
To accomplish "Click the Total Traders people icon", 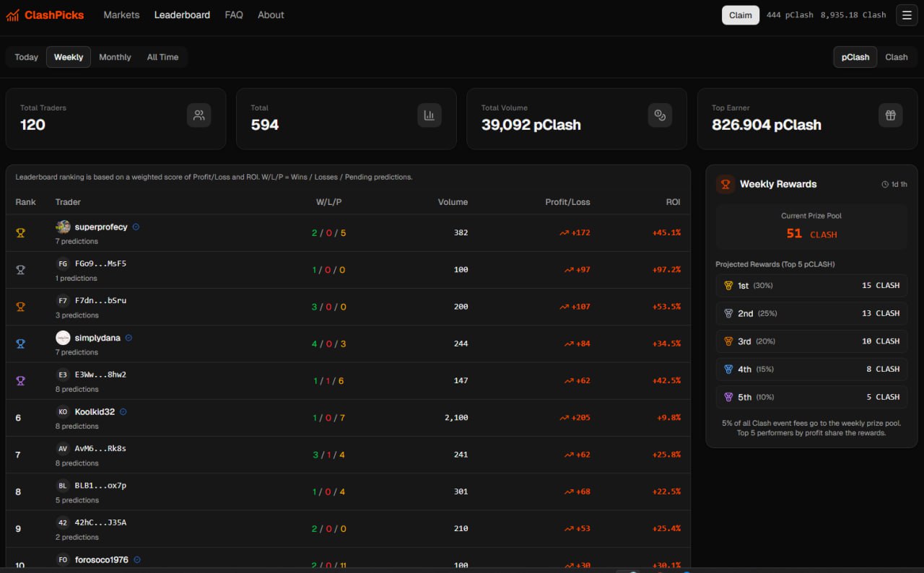I will (x=199, y=115).
